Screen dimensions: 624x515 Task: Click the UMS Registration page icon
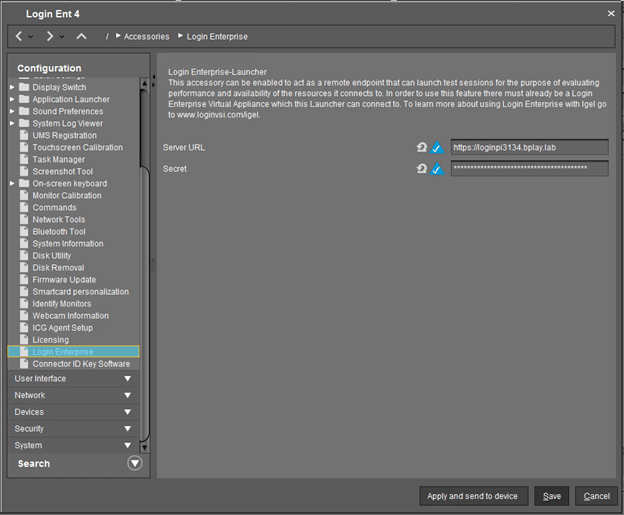(24, 135)
